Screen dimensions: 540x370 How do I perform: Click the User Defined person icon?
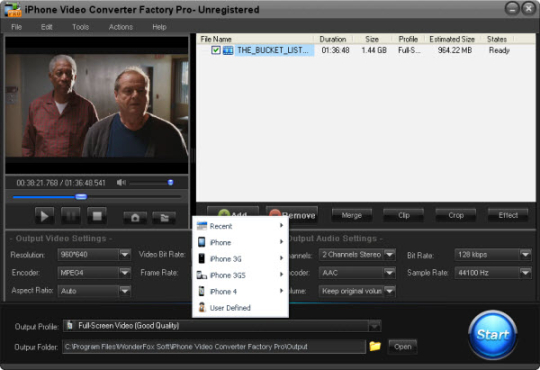202,308
